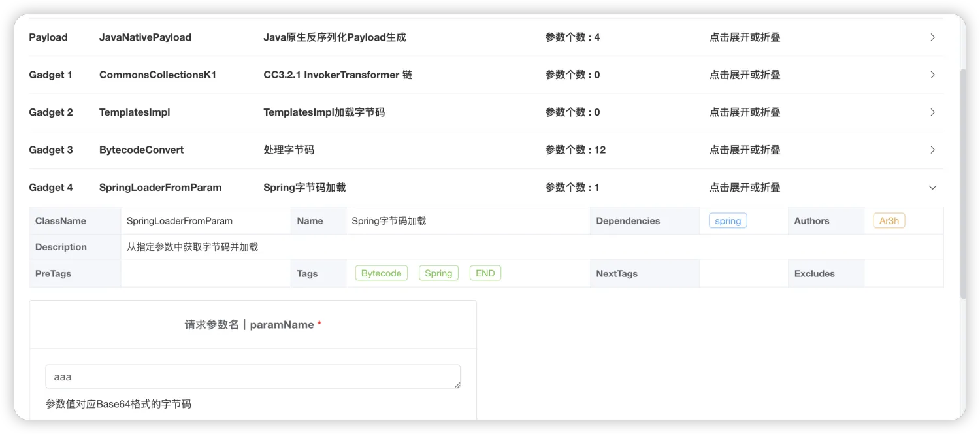Click the TemplatesImpl class name in Gadget 2

(135, 112)
